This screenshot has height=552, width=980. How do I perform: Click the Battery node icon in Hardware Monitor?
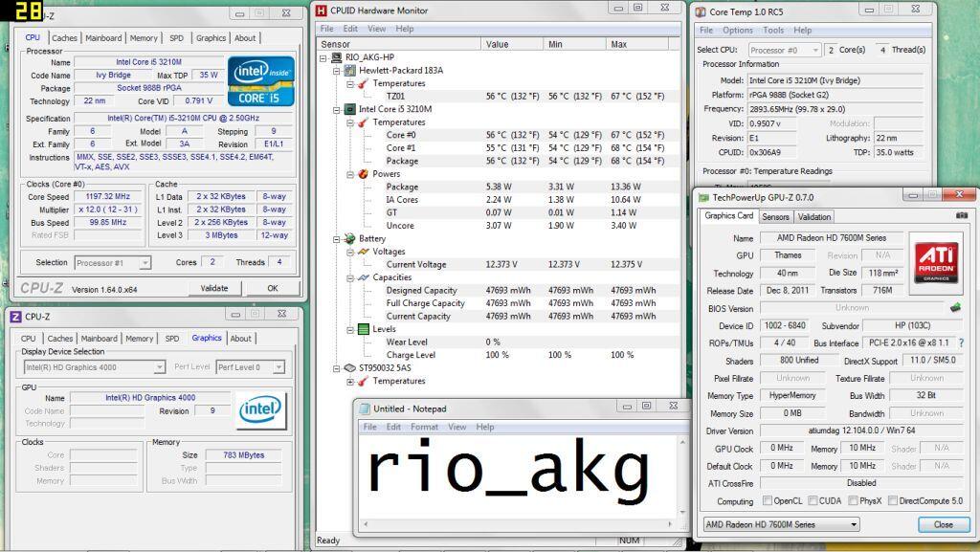click(x=350, y=238)
